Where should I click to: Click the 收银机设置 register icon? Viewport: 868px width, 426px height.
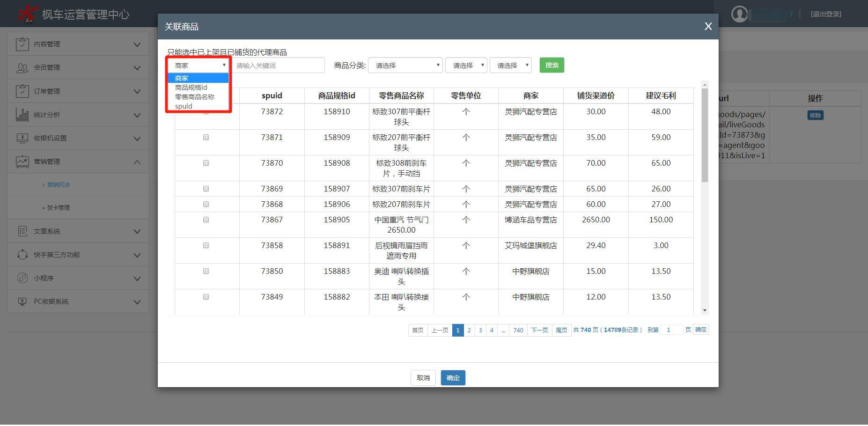(22, 138)
